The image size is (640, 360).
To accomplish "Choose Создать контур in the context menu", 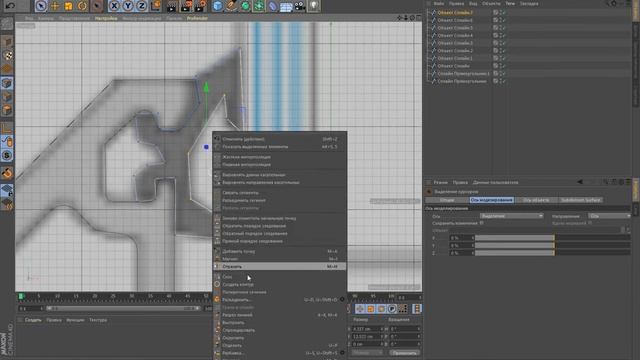I will click(280, 284).
